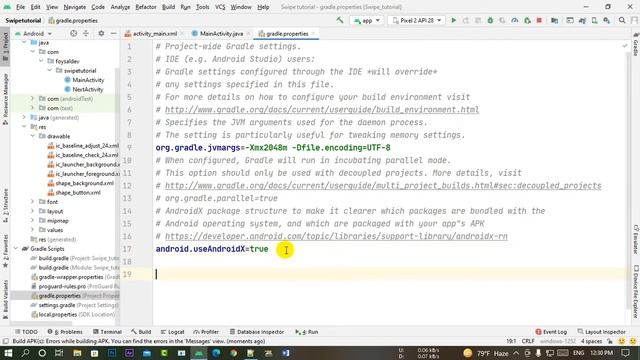Switch to activity_main.xml tab
Image resolution: width=640 pixels, height=360 pixels.
point(154,34)
